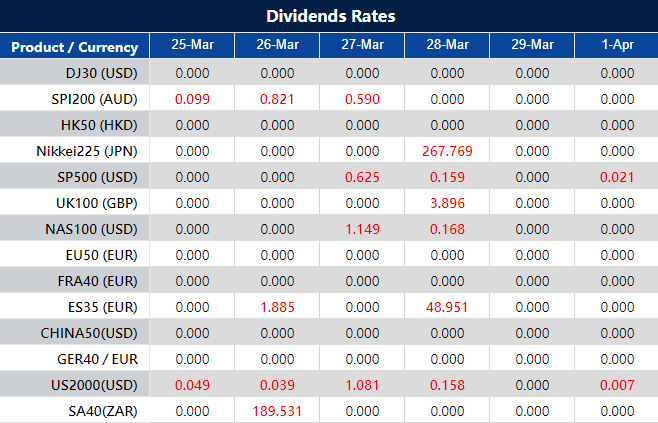
Task: Click the Nikkei225 value 267.769
Action: [447, 151]
